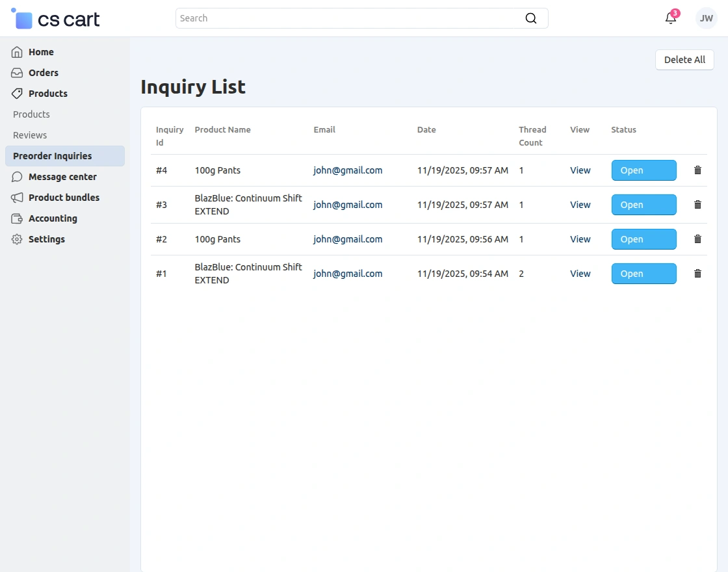Open Message center via its chat icon
This screenshot has height=572, width=728.
click(18, 177)
